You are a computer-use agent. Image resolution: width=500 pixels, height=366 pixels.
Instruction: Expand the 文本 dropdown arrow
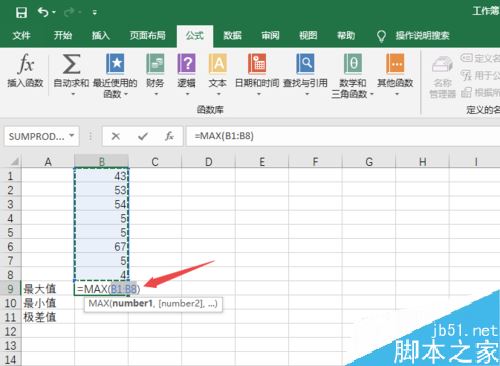coord(218,94)
